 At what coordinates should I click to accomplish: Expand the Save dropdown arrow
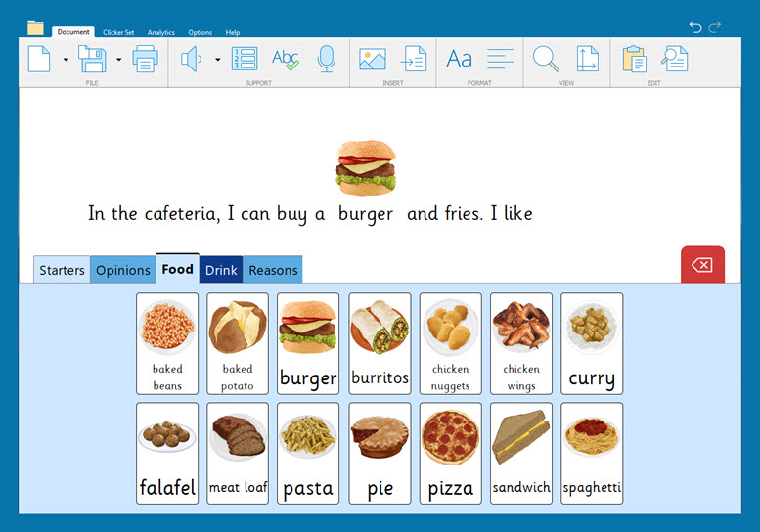coord(118,60)
